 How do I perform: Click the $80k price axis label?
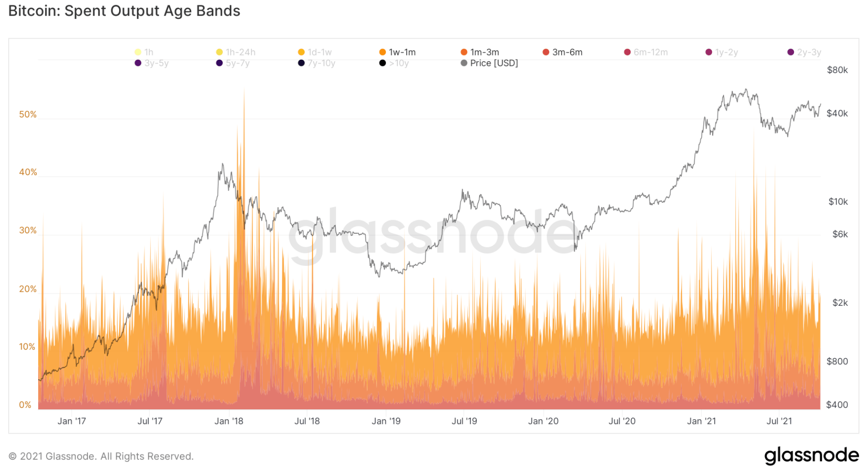coord(837,70)
